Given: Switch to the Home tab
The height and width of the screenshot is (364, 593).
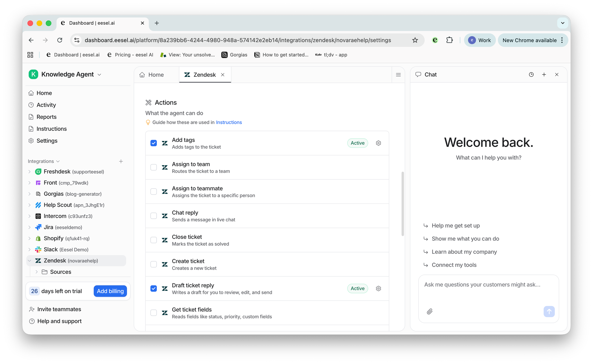Looking at the screenshot, I should click(156, 75).
